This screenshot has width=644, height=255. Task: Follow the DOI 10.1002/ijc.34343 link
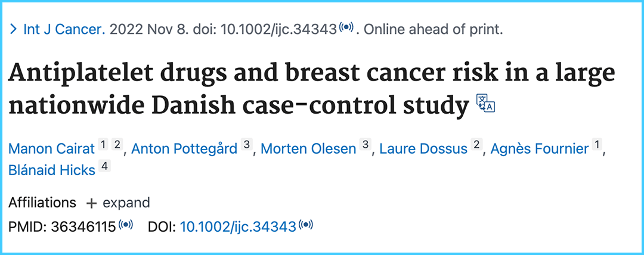pos(238,226)
